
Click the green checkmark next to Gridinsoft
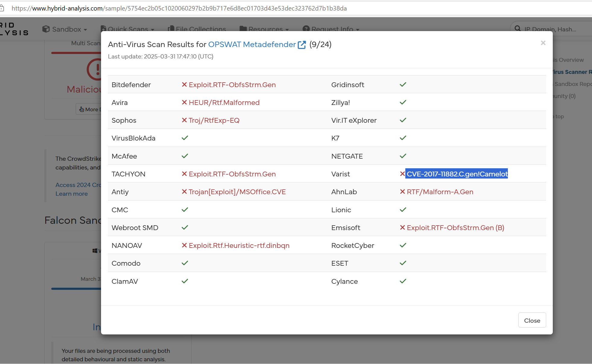click(x=403, y=85)
